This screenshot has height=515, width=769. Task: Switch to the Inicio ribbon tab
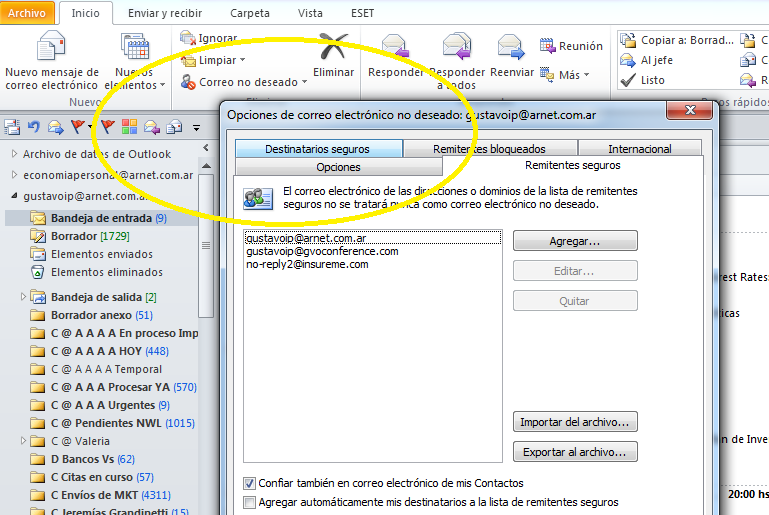pyautogui.click(x=85, y=13)
